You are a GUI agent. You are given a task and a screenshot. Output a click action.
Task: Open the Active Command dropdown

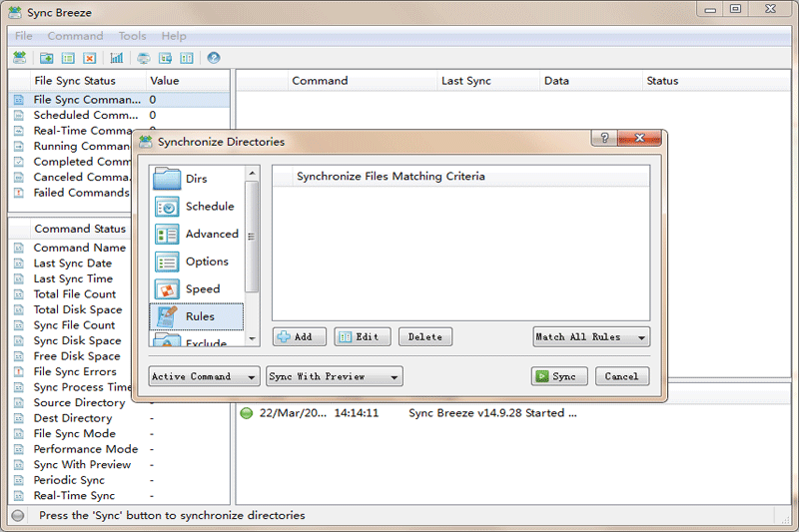pyautogui.click(x=205, y=376)
